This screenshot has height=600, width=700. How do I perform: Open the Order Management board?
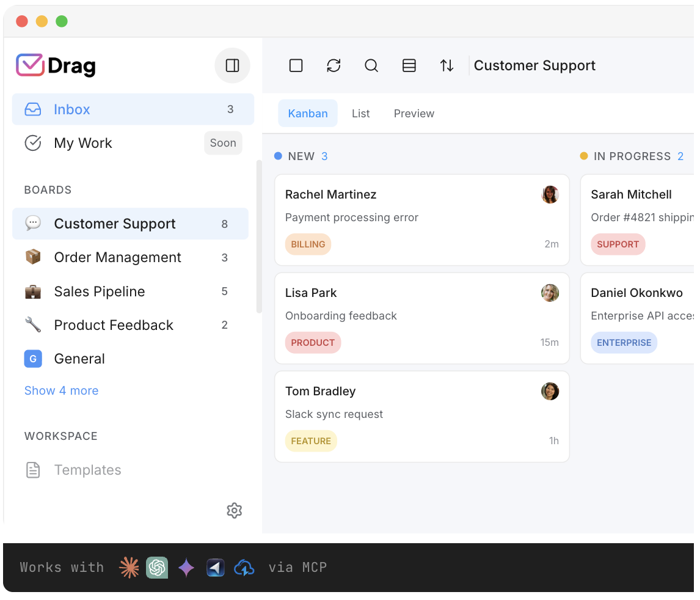tap(130, 258)
